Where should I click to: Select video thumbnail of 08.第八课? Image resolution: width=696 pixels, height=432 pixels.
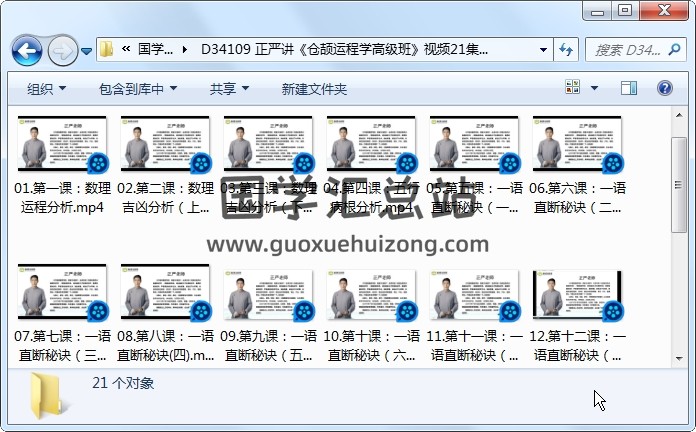coord(165,292)
